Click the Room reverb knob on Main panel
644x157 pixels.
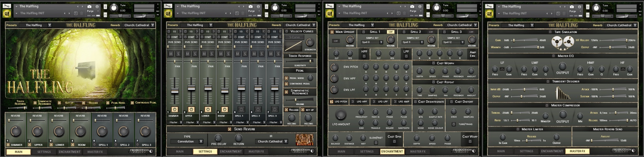coord(81,132)
